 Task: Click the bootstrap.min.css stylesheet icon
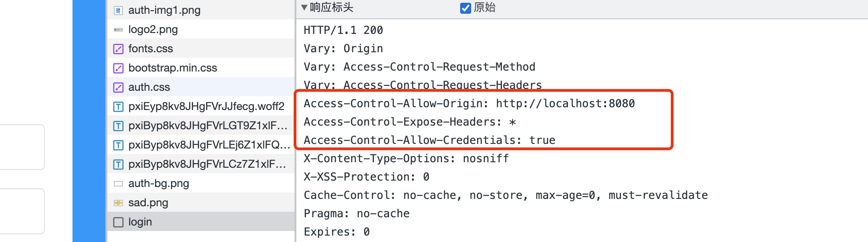tap(118, 68)
